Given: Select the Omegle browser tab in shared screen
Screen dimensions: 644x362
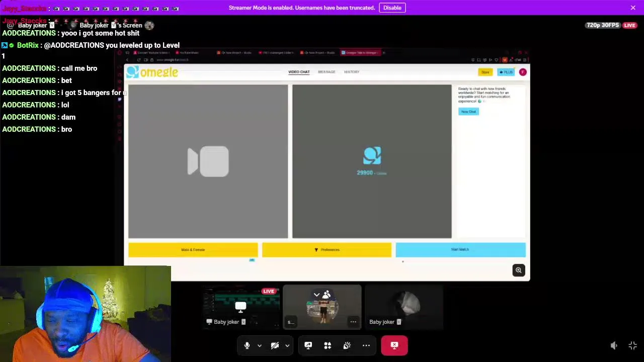Looking at the screenshot, I should [360, 52].
